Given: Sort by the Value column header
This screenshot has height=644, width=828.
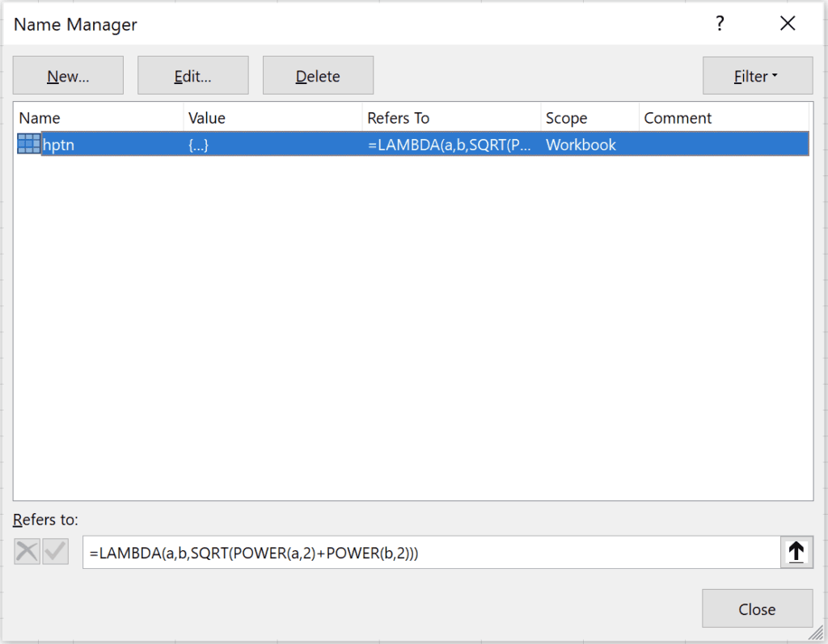Looking at the screenshot, I should point(272,118).
